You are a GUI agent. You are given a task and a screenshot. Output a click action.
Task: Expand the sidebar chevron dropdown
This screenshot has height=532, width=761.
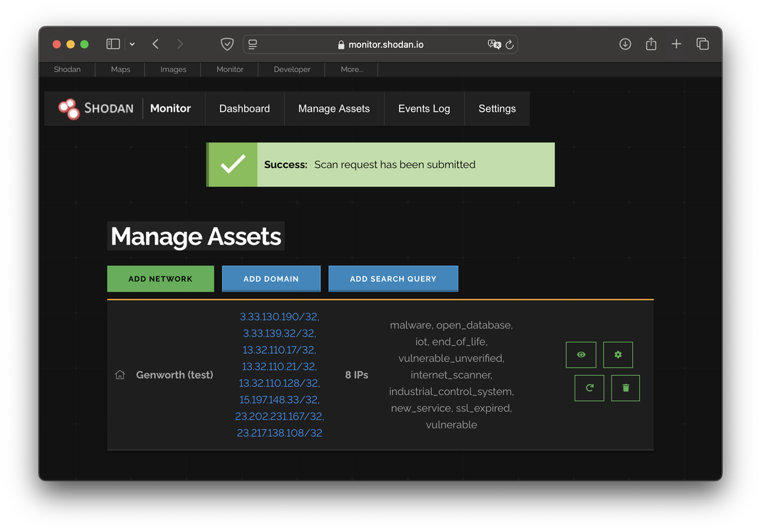coord(132,43)
